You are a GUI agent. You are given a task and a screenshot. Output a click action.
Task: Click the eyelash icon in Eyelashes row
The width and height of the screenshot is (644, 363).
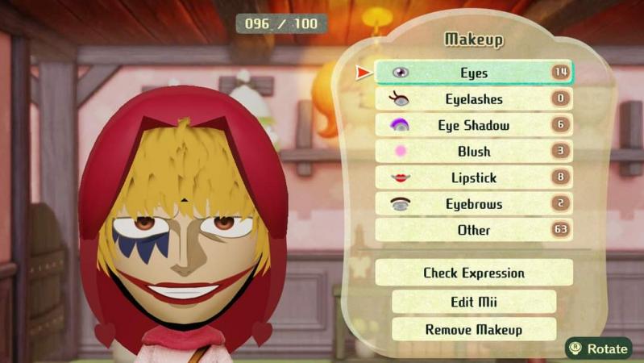coord(399,98)
